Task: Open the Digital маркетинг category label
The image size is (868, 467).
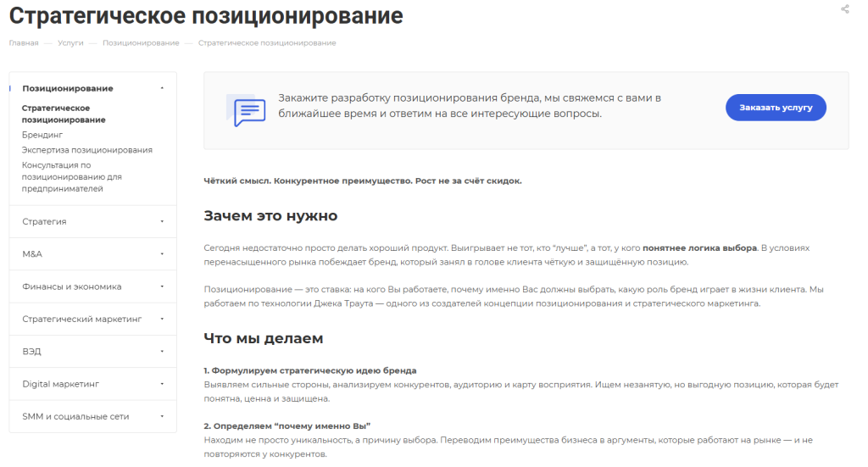Action: tap(60, 385)
